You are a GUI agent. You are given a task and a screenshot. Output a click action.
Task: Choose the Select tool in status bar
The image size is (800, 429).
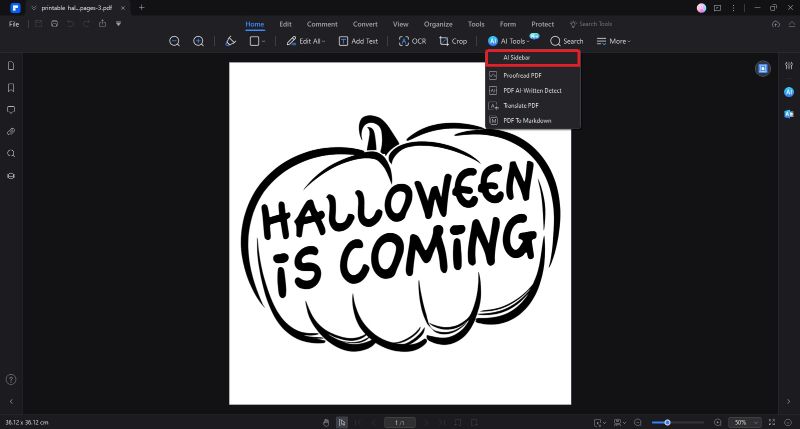[342, 422]
